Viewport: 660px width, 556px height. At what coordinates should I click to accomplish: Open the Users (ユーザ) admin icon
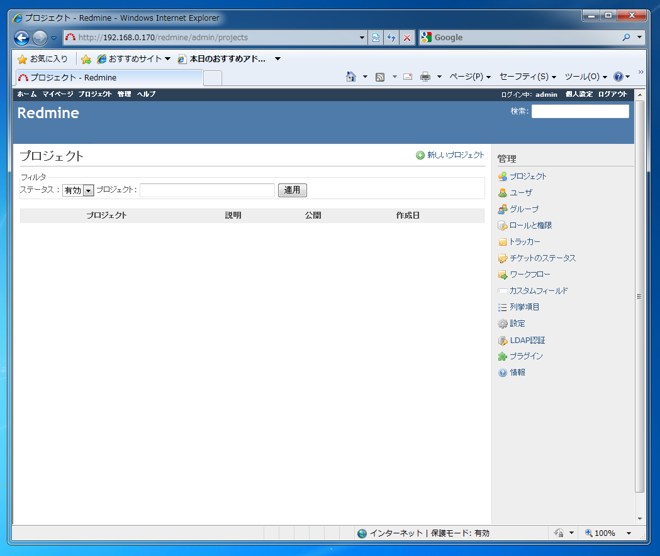click(x=502, y=193)
